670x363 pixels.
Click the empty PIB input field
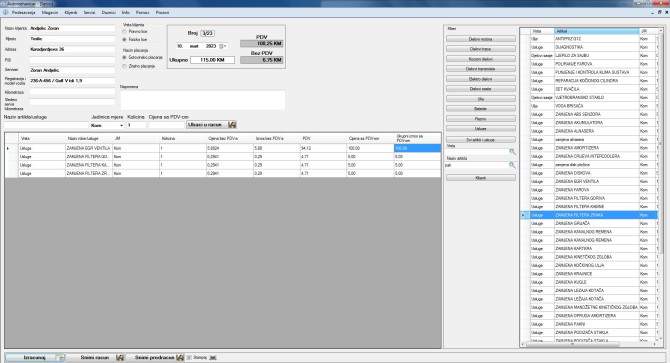72,60
